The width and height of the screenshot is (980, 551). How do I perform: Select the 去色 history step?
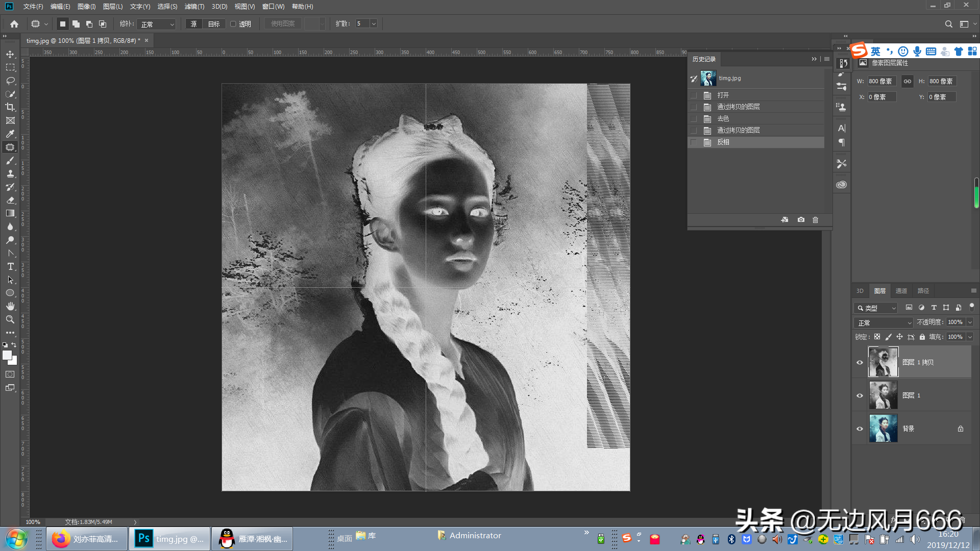pos(723,118)
